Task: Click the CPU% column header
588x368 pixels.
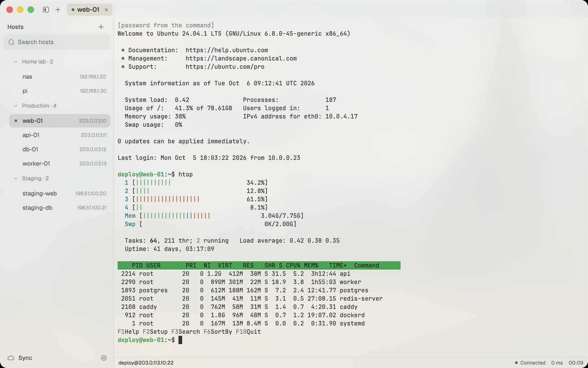Action: tap(293, 265)
